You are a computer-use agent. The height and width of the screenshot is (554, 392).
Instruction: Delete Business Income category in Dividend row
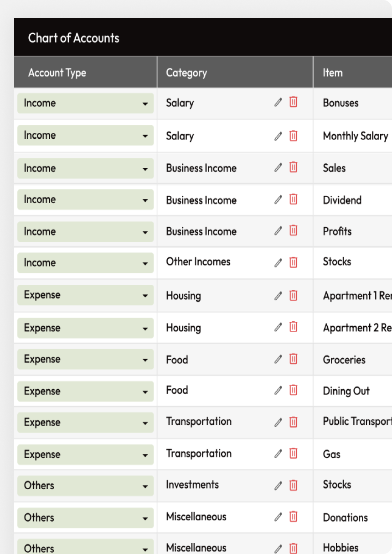click(294, 199)
